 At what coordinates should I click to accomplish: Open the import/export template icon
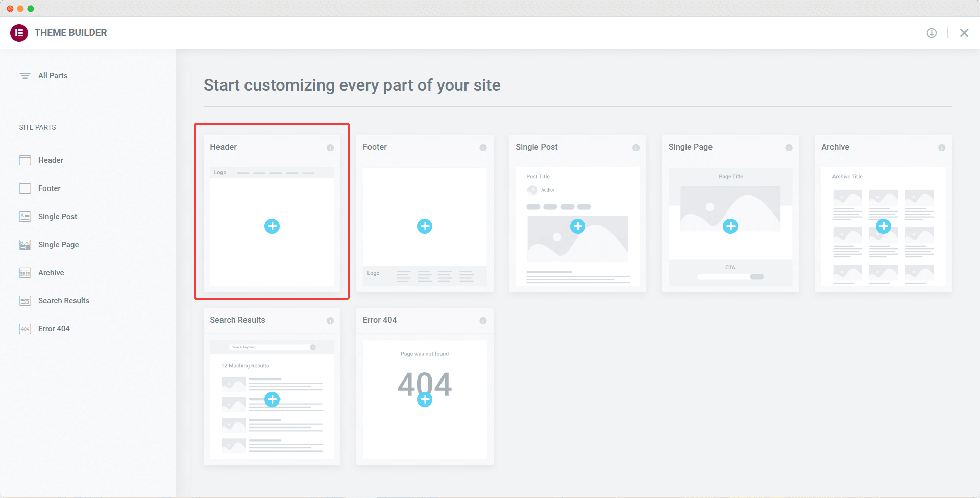point(931,32)
